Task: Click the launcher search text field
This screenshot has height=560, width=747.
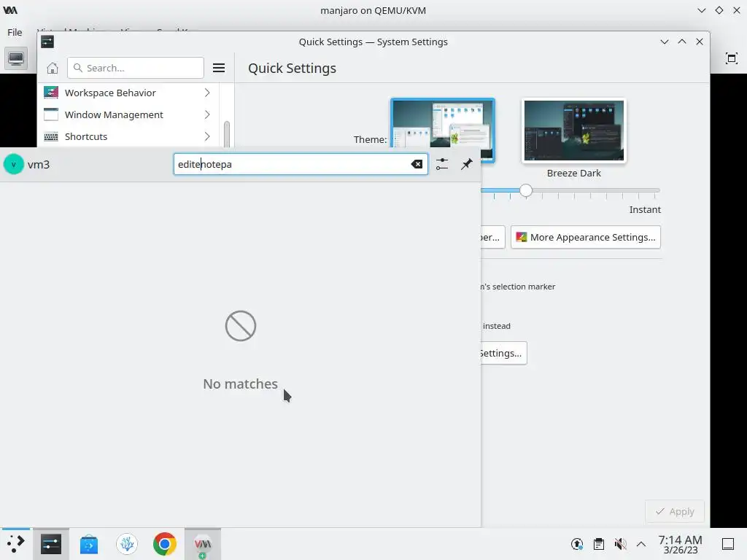Action: click(x=301, y=164)
